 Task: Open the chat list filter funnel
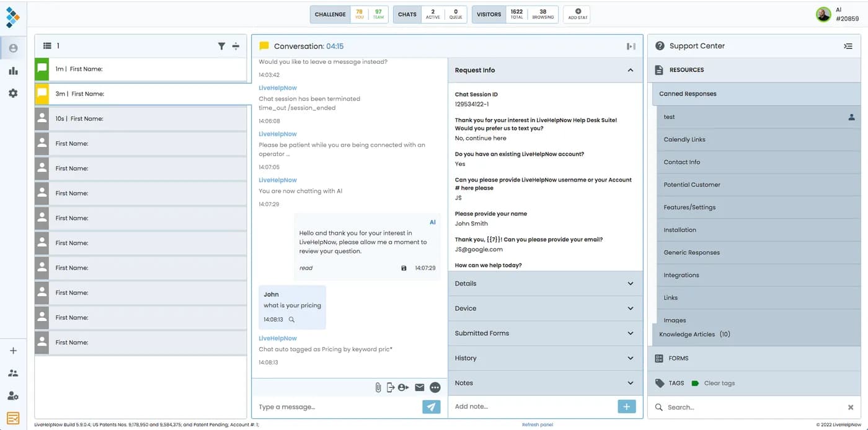point(221,46)
